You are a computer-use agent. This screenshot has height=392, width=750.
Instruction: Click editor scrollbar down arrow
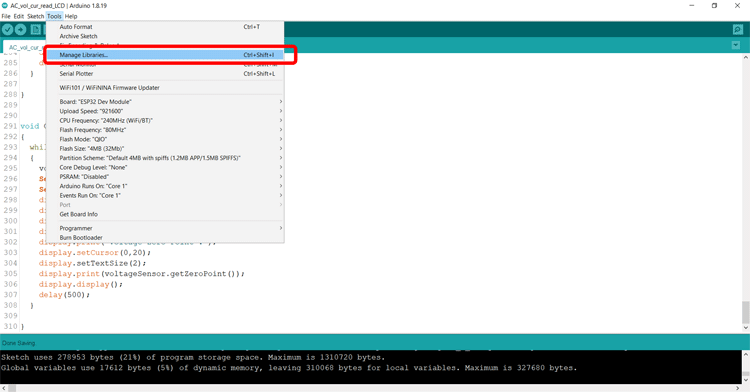tap(745, 328)
